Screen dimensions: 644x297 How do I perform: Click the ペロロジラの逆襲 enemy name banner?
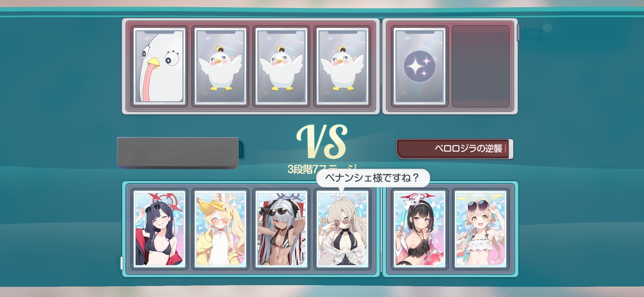coord(454,148)
